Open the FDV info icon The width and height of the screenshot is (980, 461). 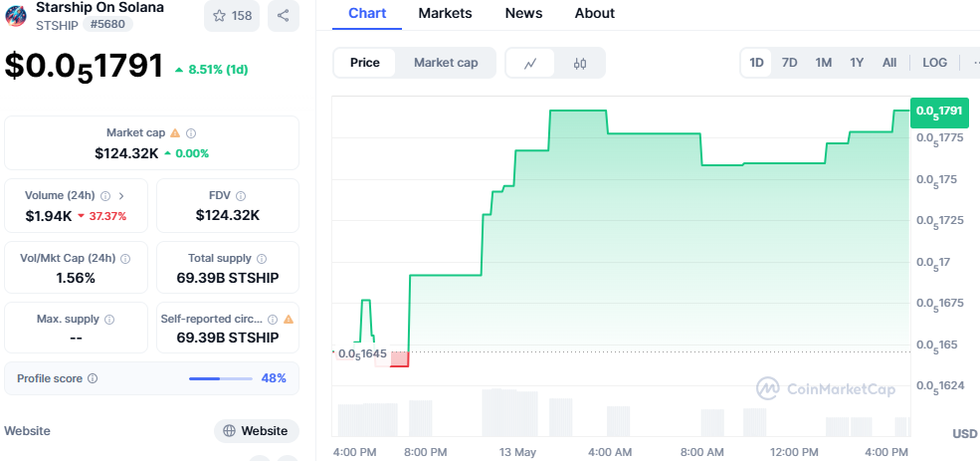pos(241,196)
